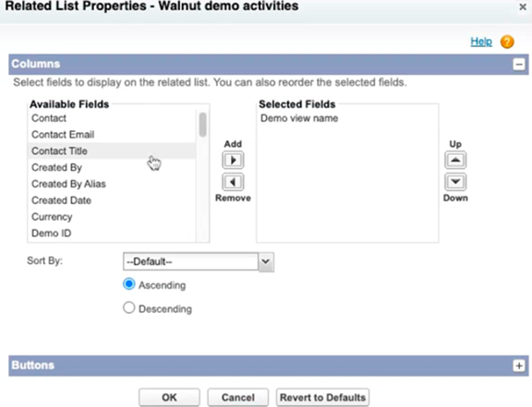
Task: Click the Remove left-arrow button
Action: [233, 182]
